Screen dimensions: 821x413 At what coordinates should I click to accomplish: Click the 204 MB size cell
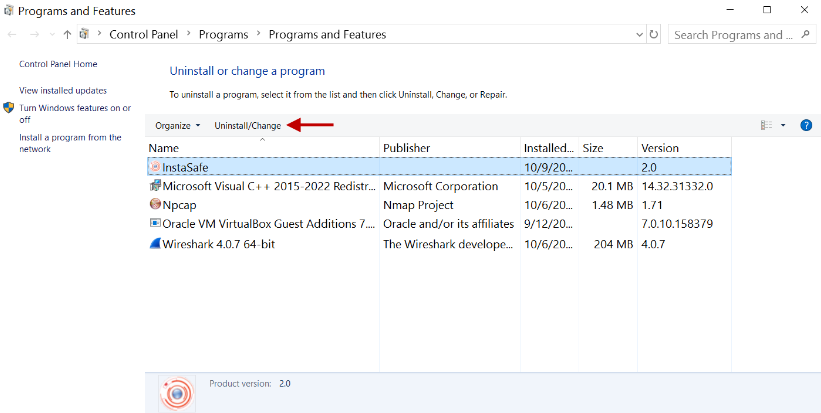[x=613, y=243]
